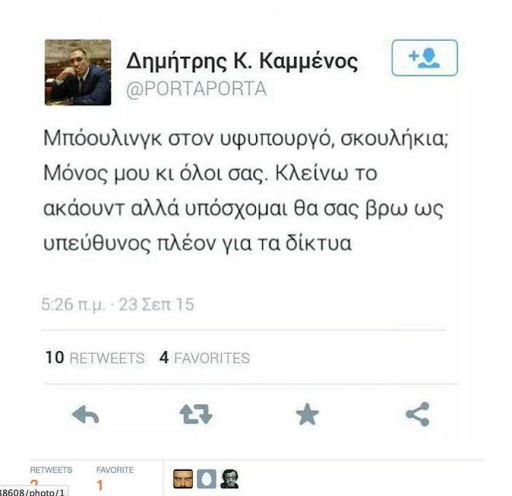
Task: Open the Δημήτρης Κ. Καμμένος profile name
Action: [242, 62]
